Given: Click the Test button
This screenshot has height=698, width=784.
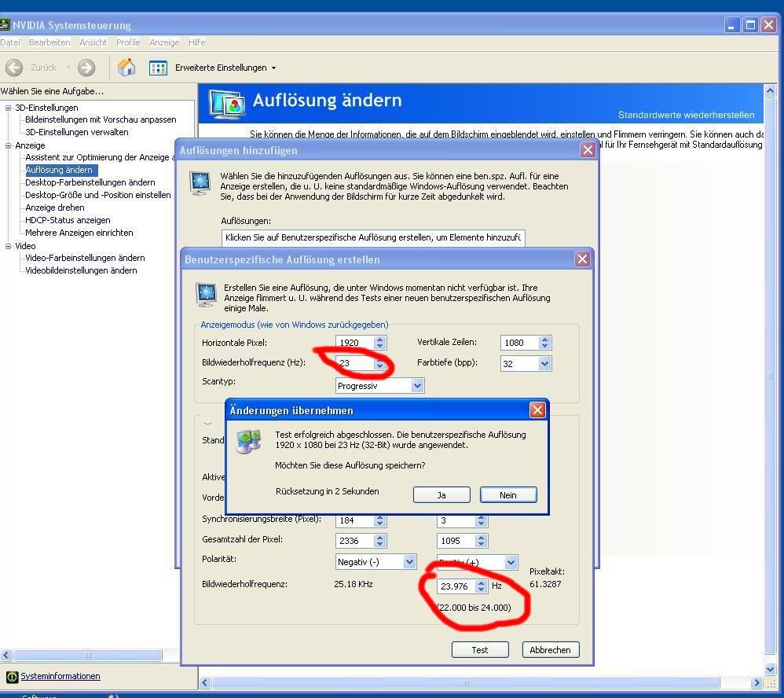Looking at the screenshot, I should (480, 649).
